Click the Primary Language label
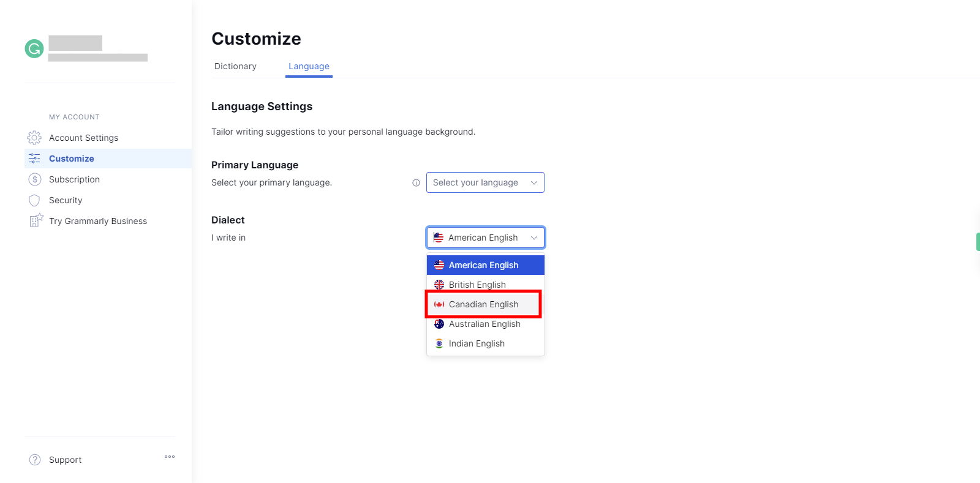This screenshot has width=980, height=483. 255,165
